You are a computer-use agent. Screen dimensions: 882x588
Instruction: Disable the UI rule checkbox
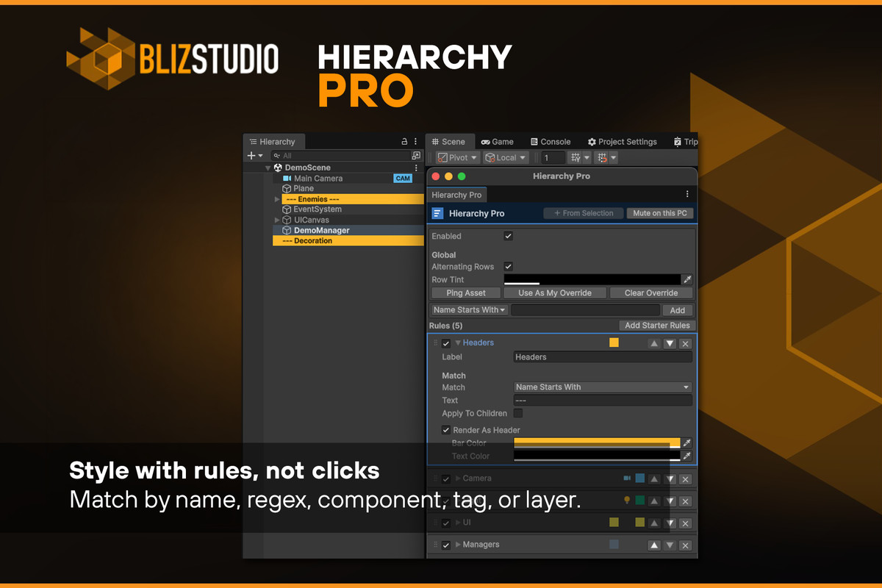(446, 523)
